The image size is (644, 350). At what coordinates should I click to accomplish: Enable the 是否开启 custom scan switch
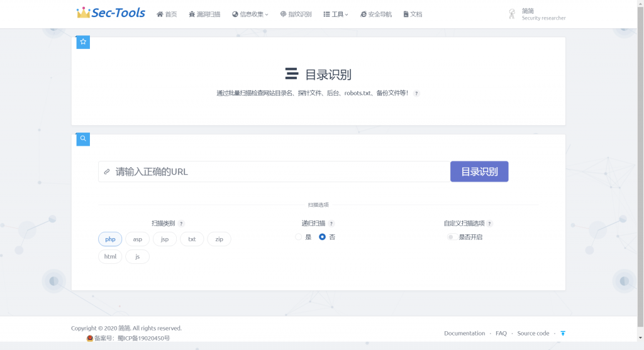click(452, 237)
